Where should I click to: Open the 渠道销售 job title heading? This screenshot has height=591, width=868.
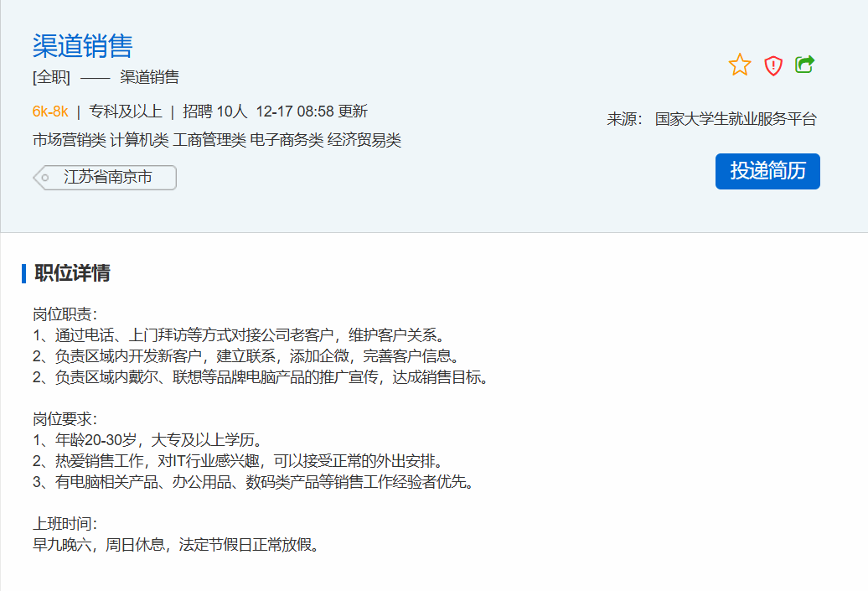pos(83,45)
